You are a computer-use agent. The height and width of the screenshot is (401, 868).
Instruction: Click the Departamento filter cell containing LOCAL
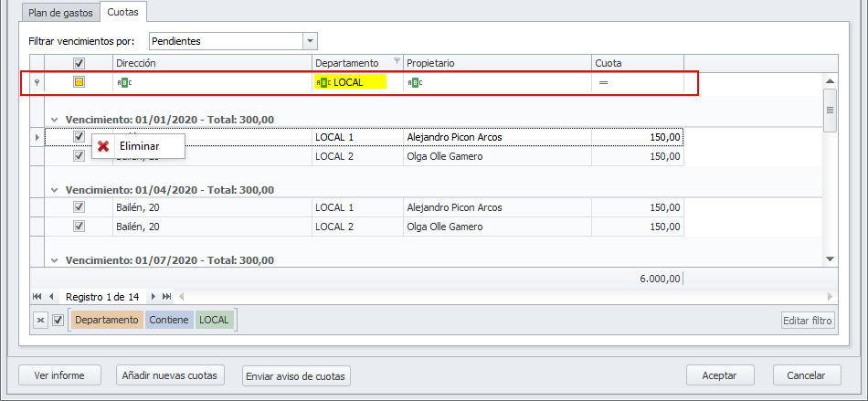point(357,83)
